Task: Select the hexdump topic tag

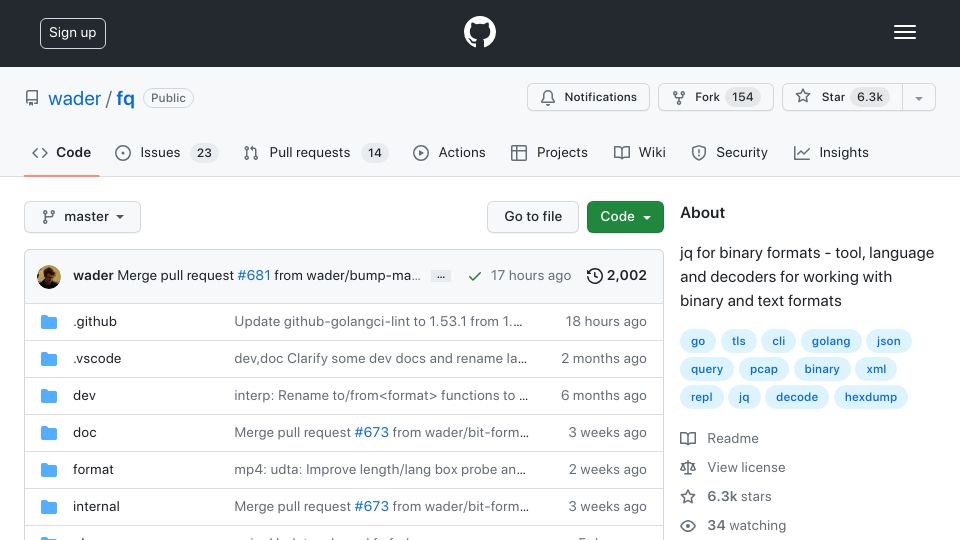Action: 871,397
